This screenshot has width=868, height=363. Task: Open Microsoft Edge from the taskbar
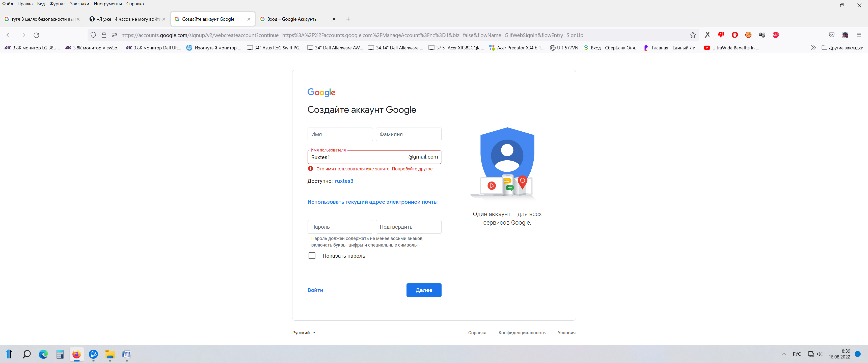point(43,354)
